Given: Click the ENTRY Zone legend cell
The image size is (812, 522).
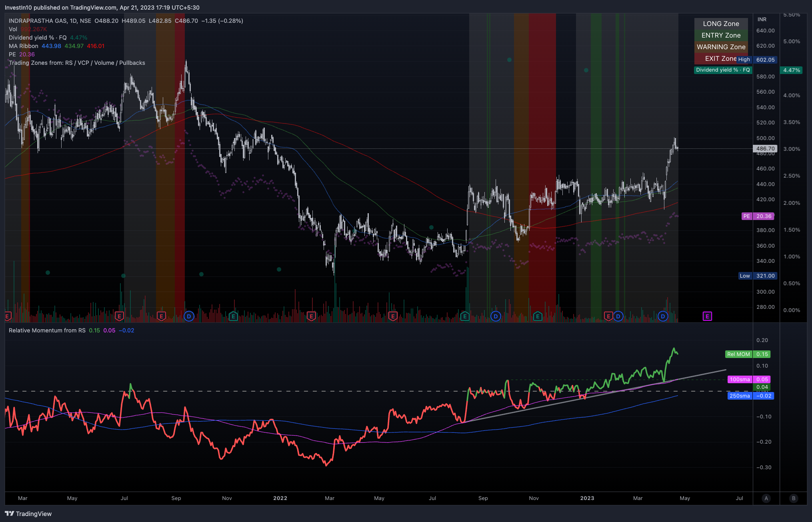Looking at the screenshot, I should pos(721,35).
